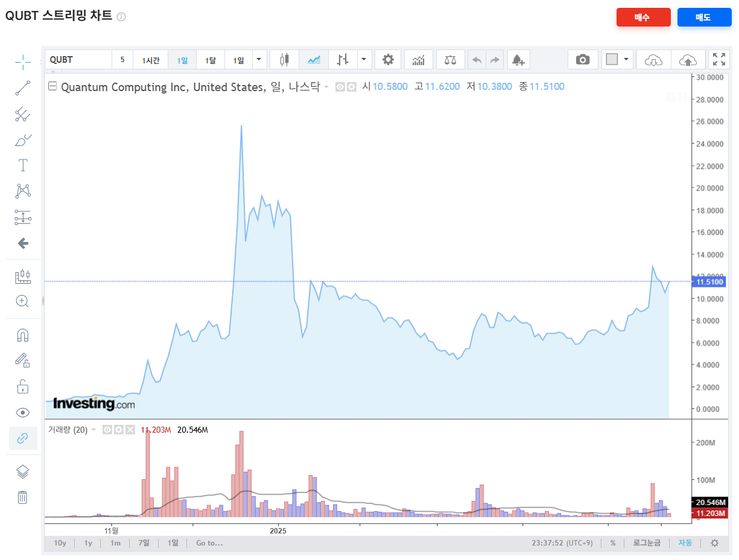The height and width of the screenshot is (560, 739).
Task: Set range to 1m
Action: click(x=115, y=543)
